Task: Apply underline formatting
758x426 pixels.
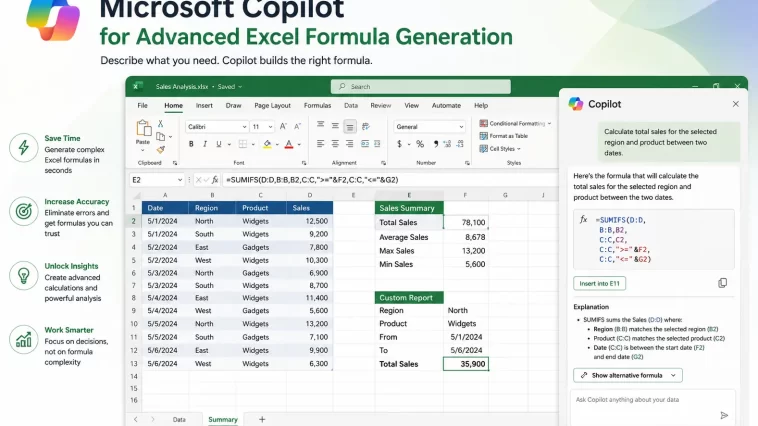Action: click(x=219, y=144)
